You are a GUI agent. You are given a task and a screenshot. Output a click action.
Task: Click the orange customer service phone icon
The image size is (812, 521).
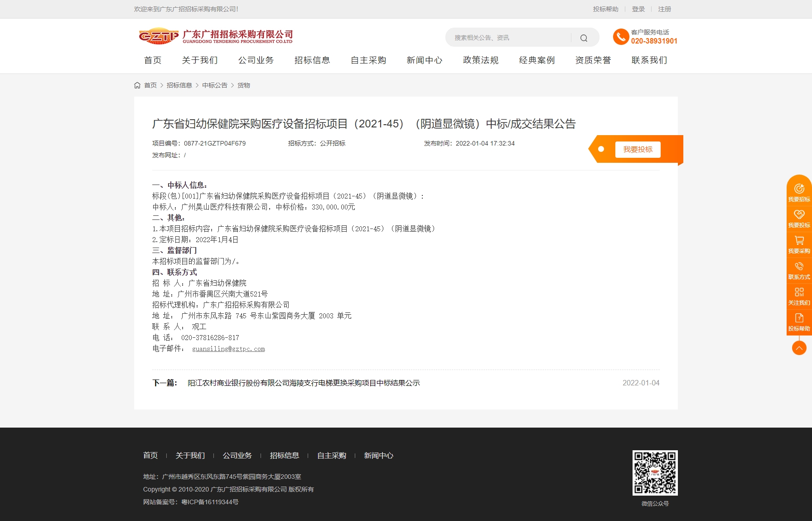click(621, 37)
